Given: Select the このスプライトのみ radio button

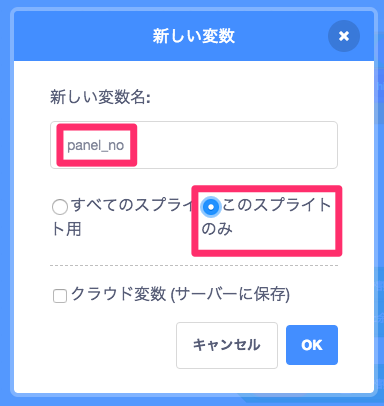Looking at the screenshot, I should click(211, 207).
